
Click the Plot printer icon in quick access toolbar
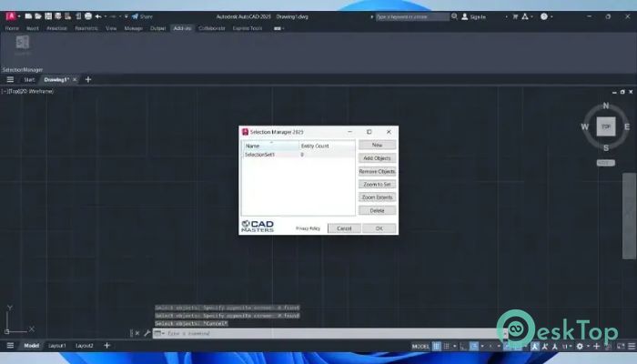88,16
